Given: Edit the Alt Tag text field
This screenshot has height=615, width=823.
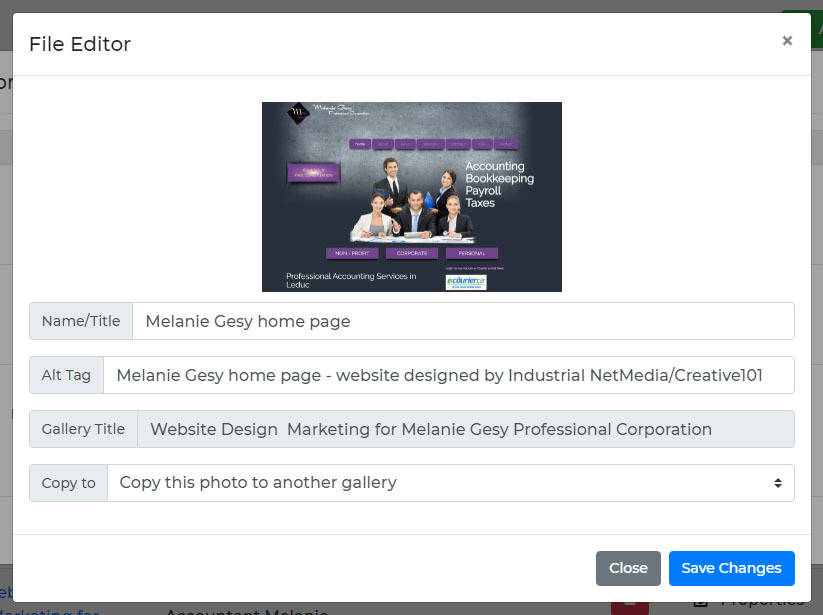Looking at the screenshot, I should pyautogui.click(x=449, y=375).
